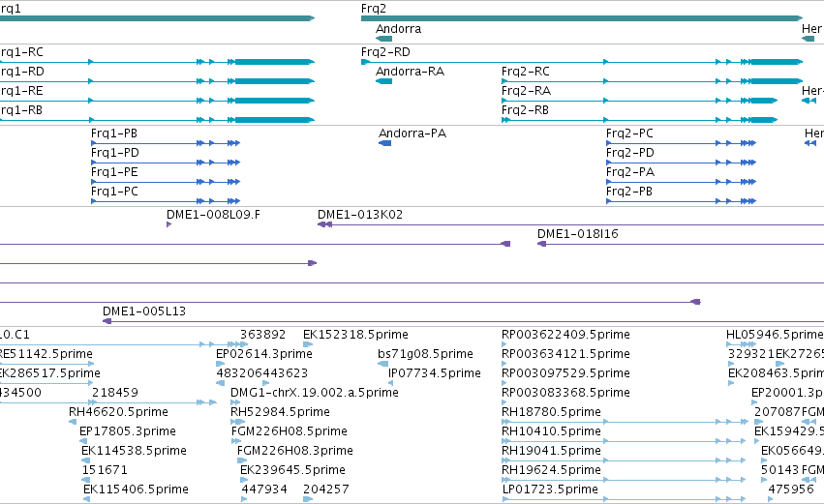
Task: Select the RP003083368.5prime EST label
Action: point(566,393)
